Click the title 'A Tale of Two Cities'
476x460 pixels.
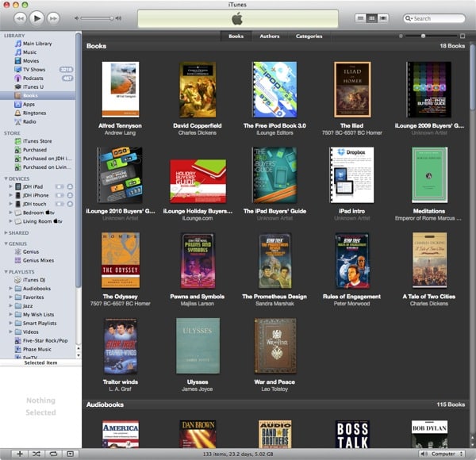(429, 297)
